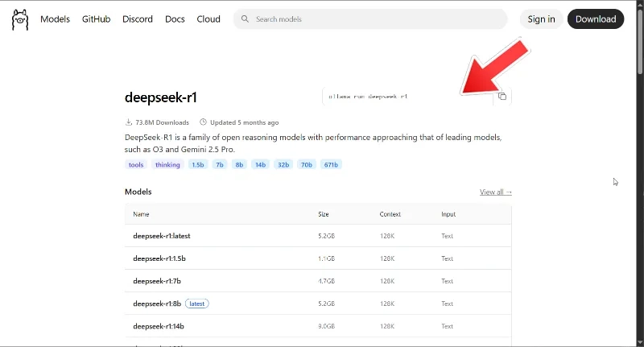The image size is (644, 347).
Task: Click the latest badge on deepseek-r1:8b
Action: [x=196, y=304]
